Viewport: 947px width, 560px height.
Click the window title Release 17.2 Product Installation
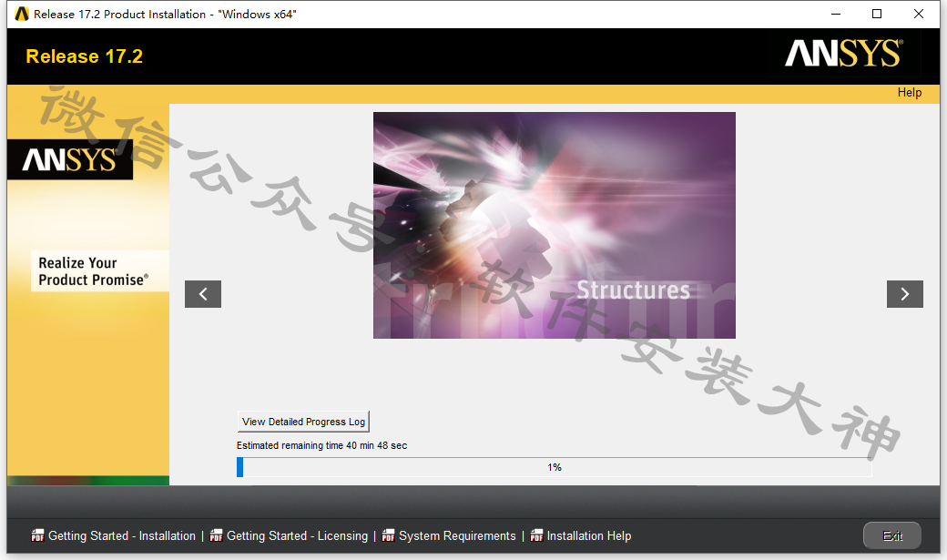coord(165,14)
